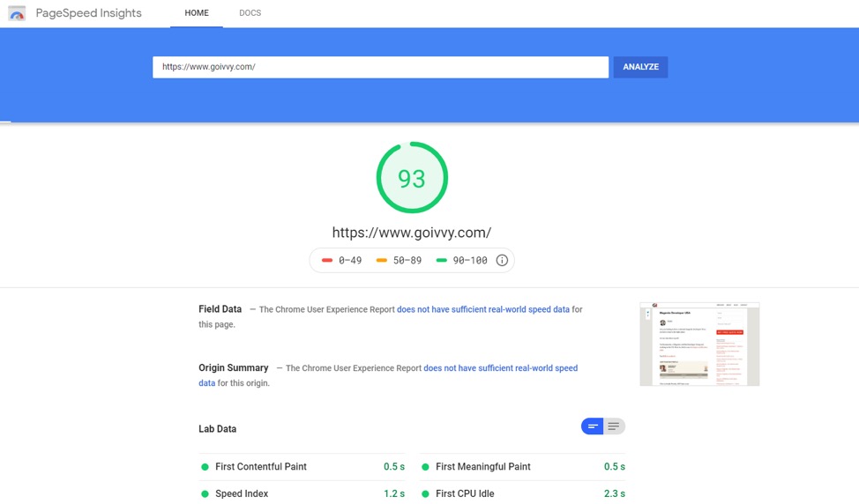The height and width of the screenshot is (504, 859).
Task: Select the First Meaningful Paint metric
Action: click(x=523, y=467)
